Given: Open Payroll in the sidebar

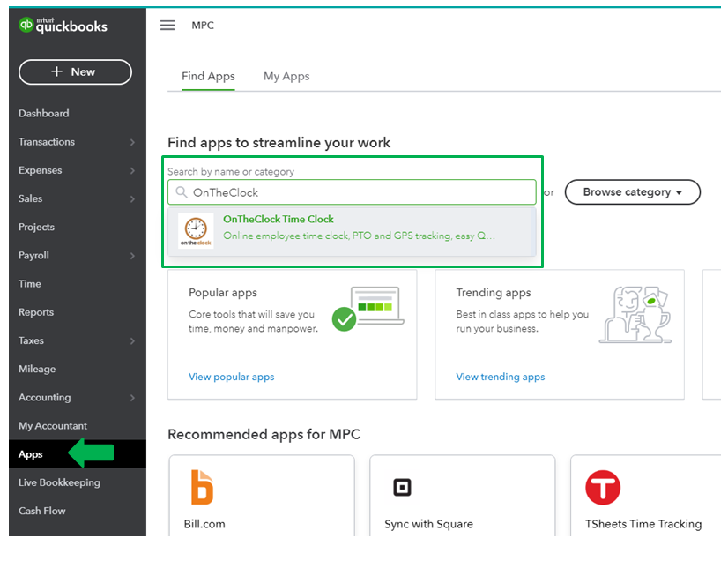Looking at the screenshot, I should (33, 256).
